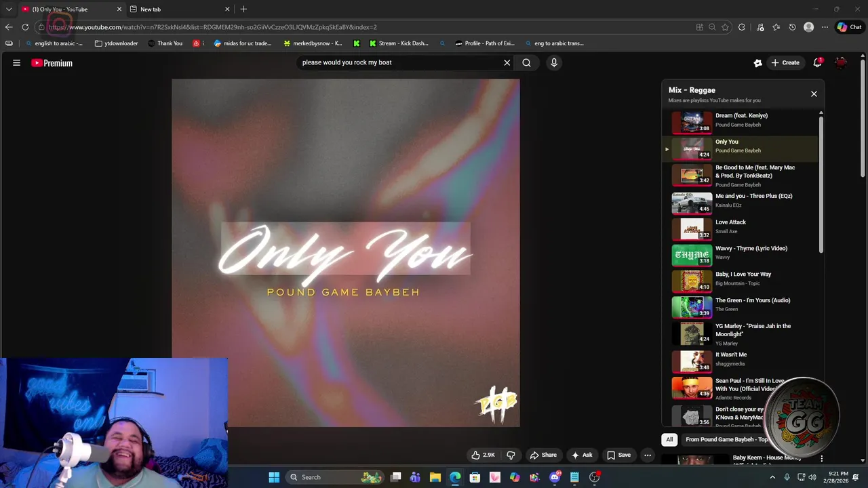Share the video

pos(543,455)
